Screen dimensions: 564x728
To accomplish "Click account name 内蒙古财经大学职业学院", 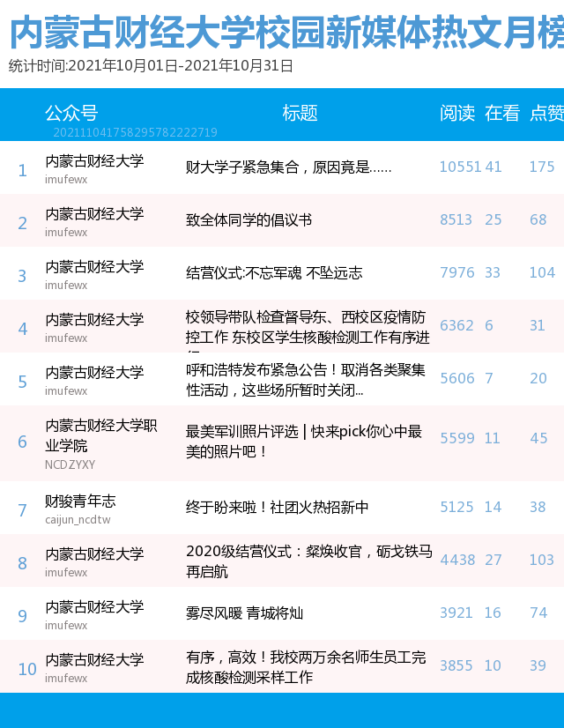I will tap(101, 435).
